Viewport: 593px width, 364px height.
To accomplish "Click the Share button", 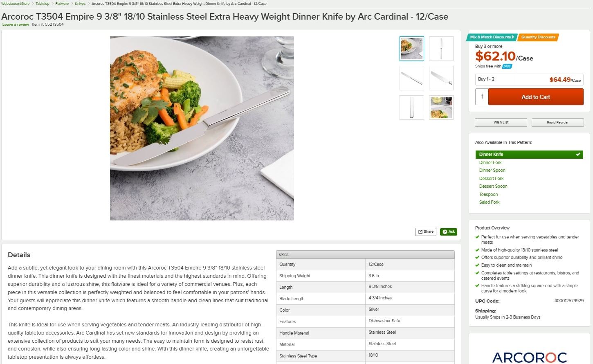I will (x=426, y=232).
